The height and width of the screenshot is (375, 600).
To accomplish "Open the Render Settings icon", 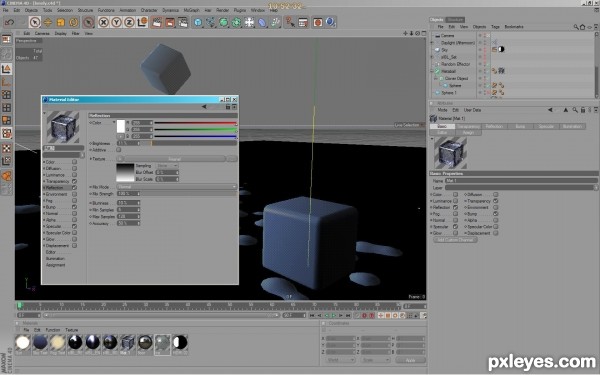I will [183, 22].
